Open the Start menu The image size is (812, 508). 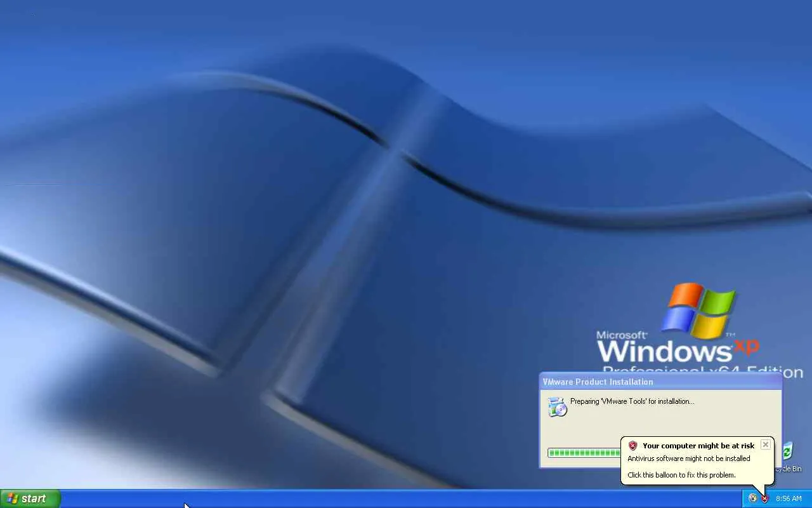point(30,498)
